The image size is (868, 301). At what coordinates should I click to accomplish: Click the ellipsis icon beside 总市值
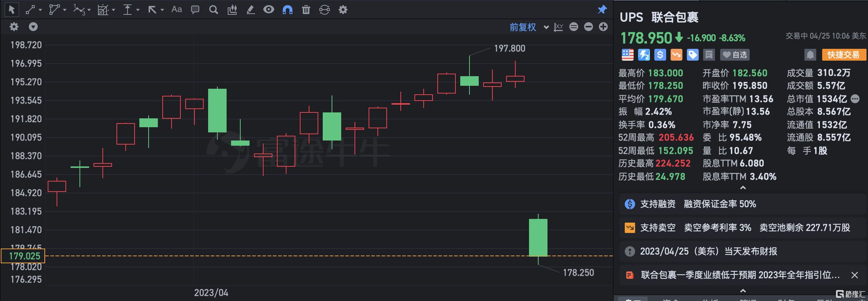pos(855,99)
